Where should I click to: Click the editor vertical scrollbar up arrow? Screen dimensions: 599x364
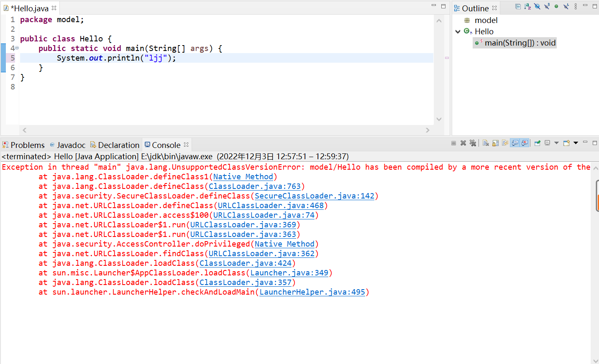[x=439, y=20]
